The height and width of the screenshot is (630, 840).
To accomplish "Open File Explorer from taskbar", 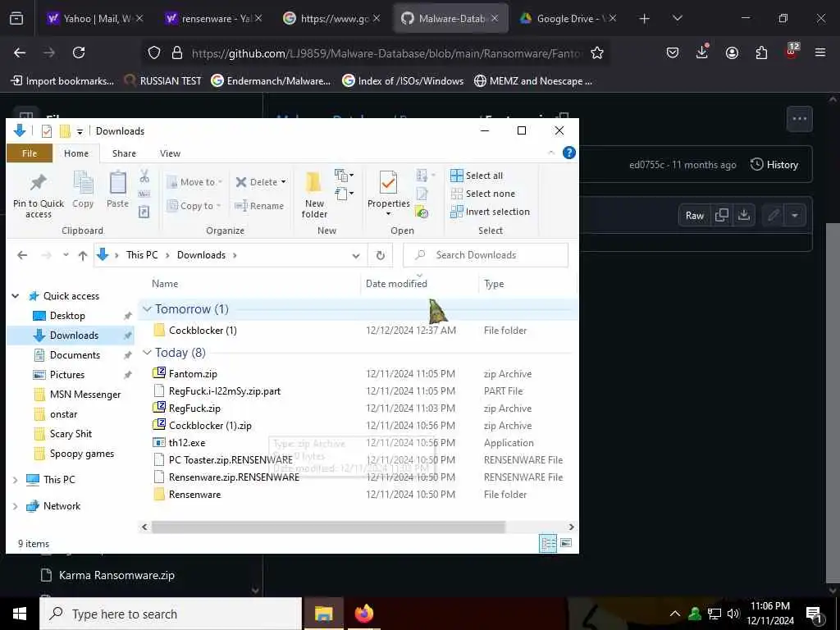I will tap(323, 614).
